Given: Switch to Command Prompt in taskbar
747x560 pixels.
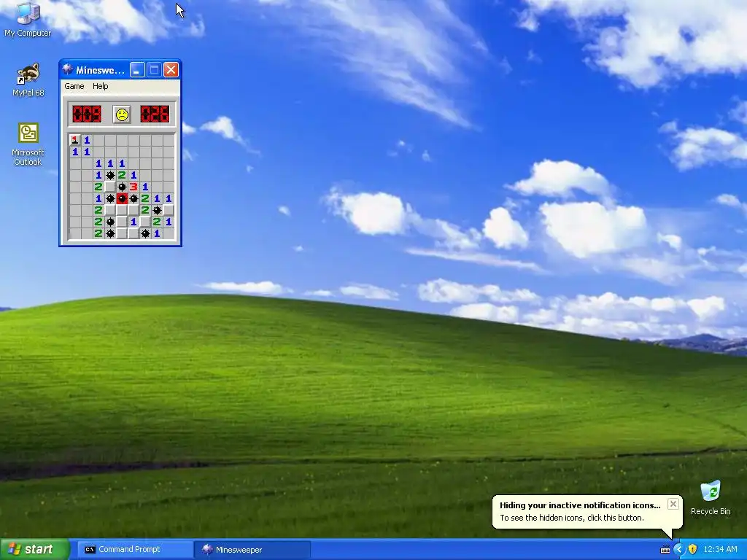Looking at the screenshot, I should pos(135,550).
